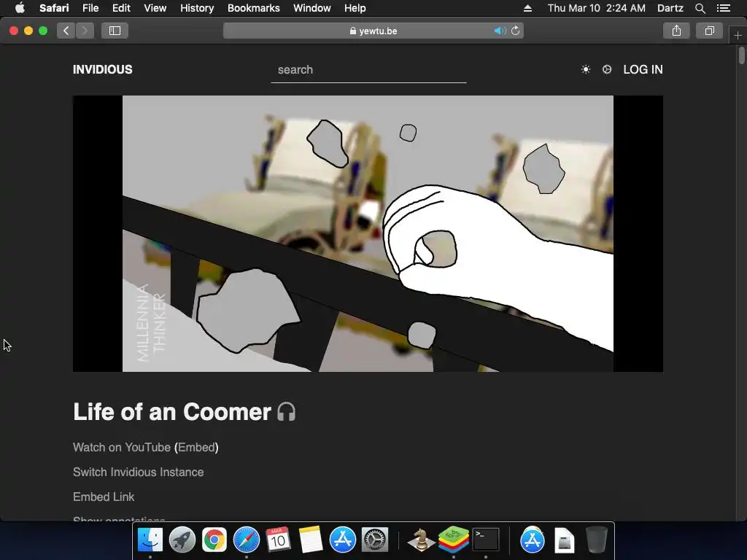
Task: Mute the tab's audio speaker icon
Action: tap(500, 31)
